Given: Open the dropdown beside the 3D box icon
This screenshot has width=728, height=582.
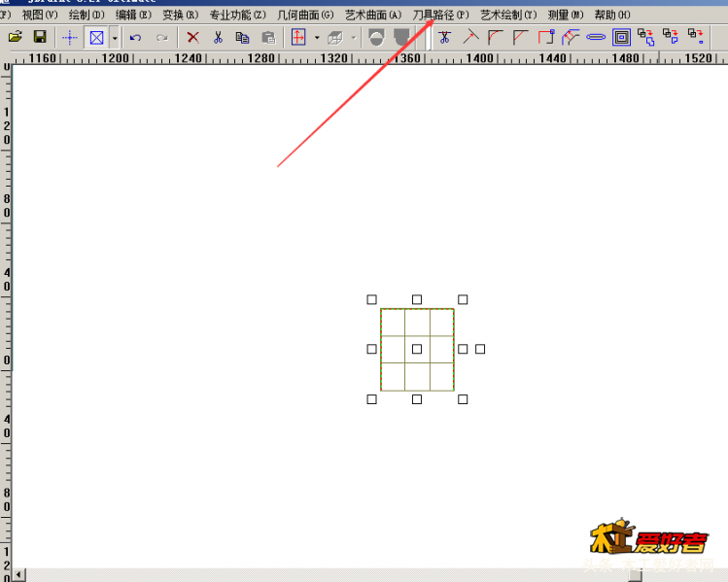Looking at the screenshot, I should coord(354,38).
